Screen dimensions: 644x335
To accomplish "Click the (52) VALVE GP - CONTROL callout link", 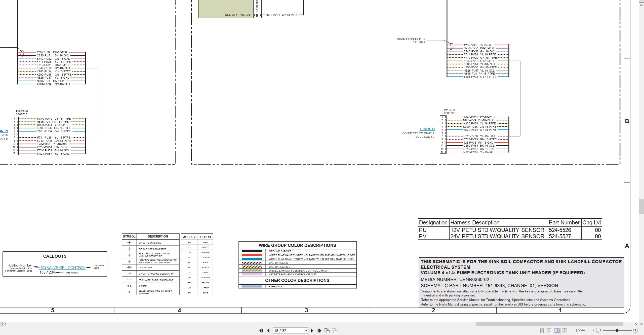I will pyautogui.click(x=62, y=268).
